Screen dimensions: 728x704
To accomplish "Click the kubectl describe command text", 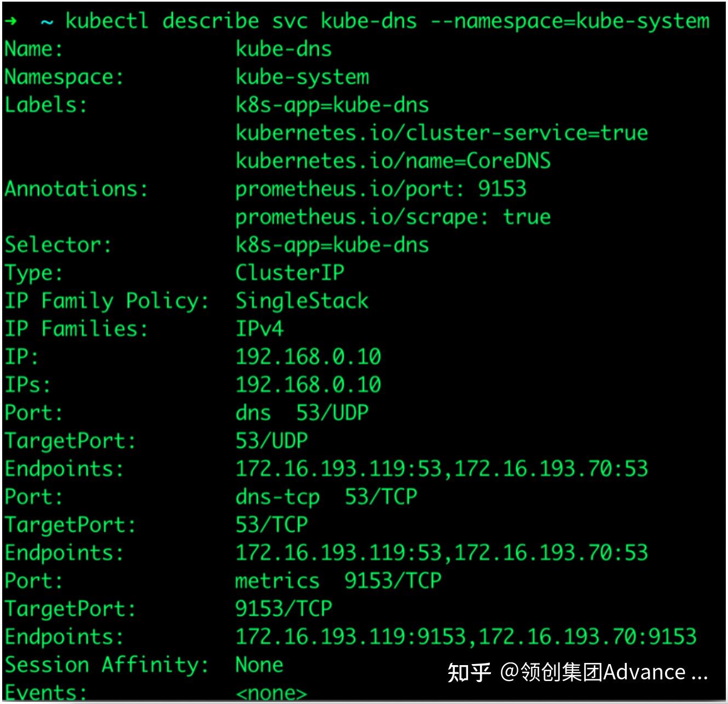I will pos(163,21).
